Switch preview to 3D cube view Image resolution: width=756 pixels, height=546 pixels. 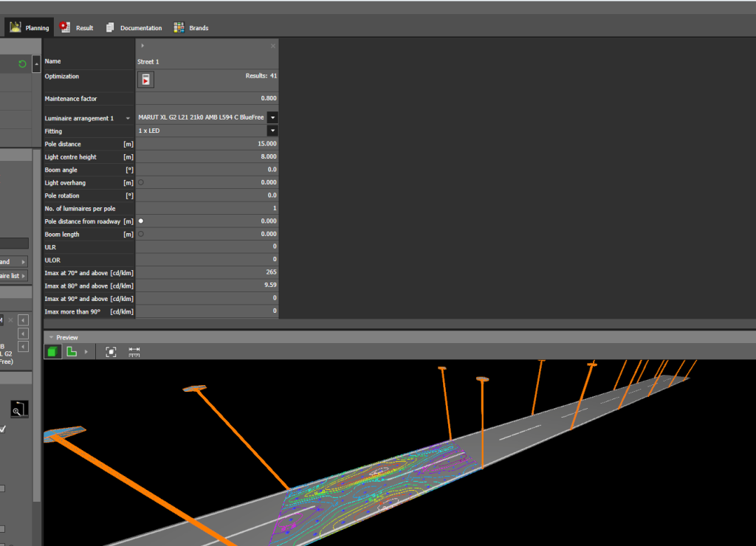(52, 352)
